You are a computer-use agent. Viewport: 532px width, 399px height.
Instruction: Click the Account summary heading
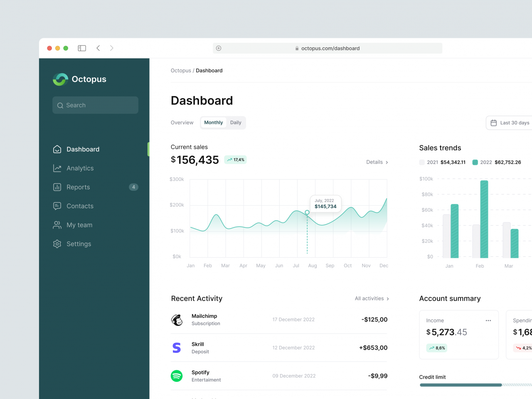point(450,298)
